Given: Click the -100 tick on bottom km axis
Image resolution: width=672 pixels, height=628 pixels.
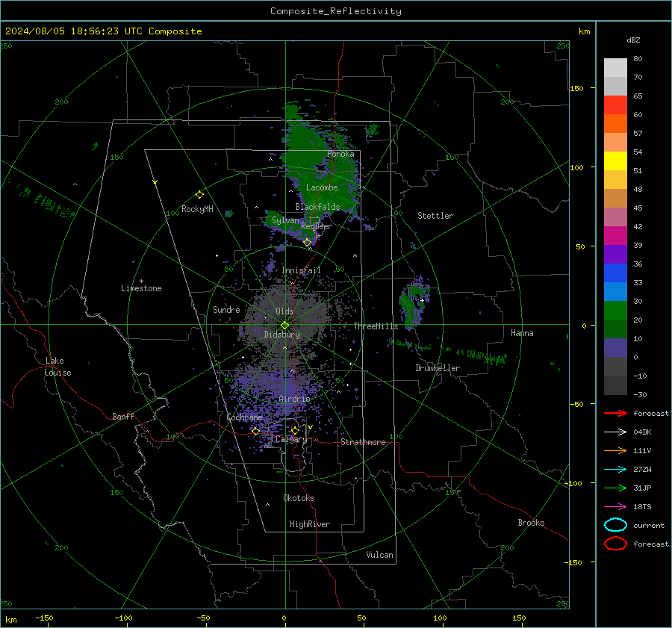Looking at the screenshot, I should click(x=123, y=618).
